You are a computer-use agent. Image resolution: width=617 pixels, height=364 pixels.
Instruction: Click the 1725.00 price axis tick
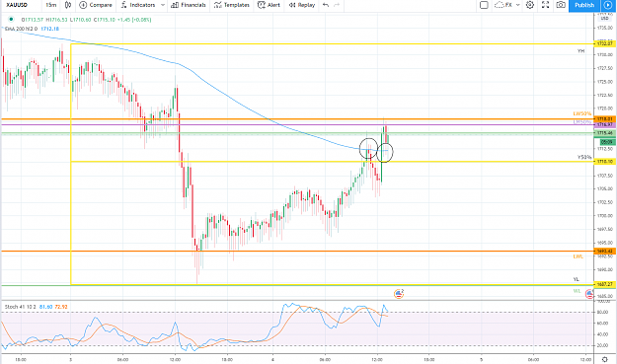point(605,82)
